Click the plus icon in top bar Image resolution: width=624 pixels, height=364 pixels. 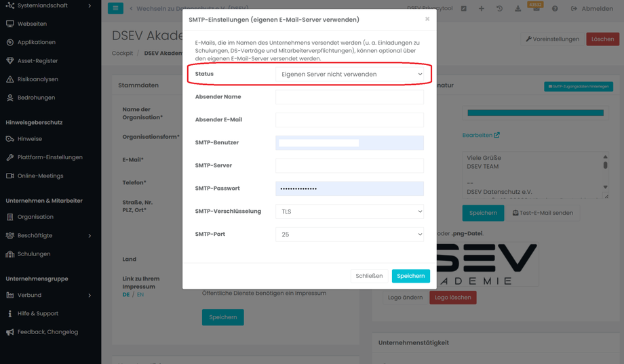pyautogui.click(x=481, y=8)
